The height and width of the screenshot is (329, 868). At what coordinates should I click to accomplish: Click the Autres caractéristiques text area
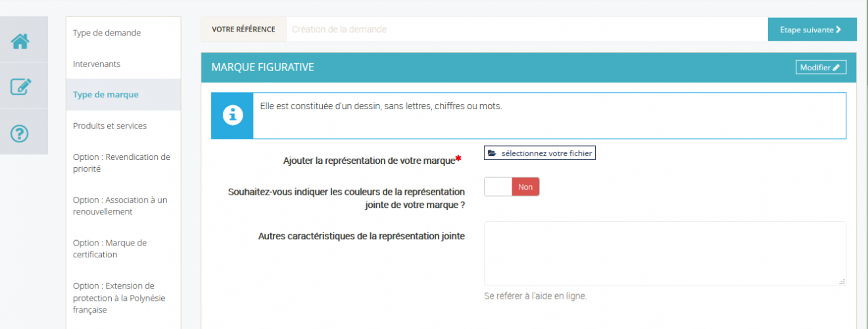(664, 253)
